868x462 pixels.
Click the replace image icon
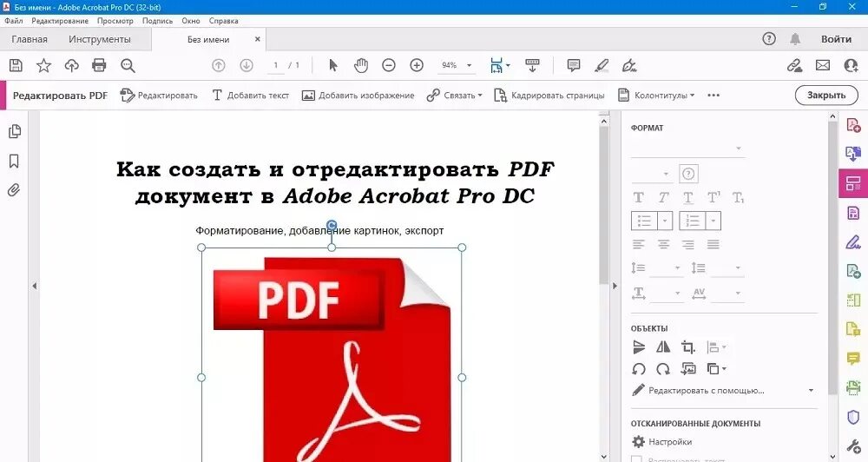(x=688, y=369)
